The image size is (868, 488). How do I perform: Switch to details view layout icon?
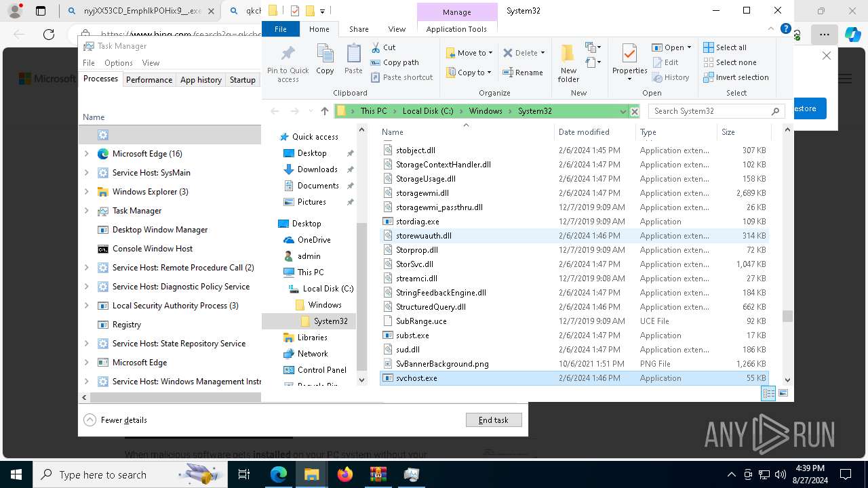point(768,393)
